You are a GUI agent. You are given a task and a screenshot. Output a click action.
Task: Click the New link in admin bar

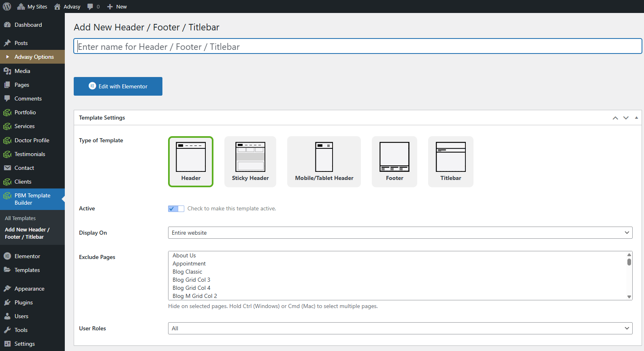coord(117,6)
